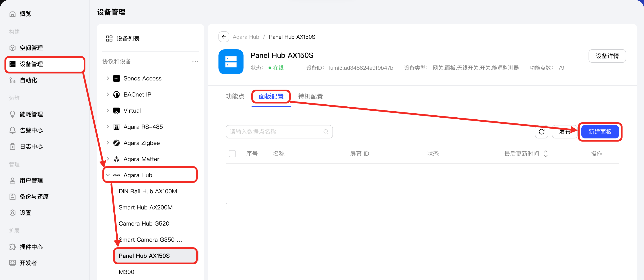
Task: Switch to the 功能点 tab
Action: 235,96
